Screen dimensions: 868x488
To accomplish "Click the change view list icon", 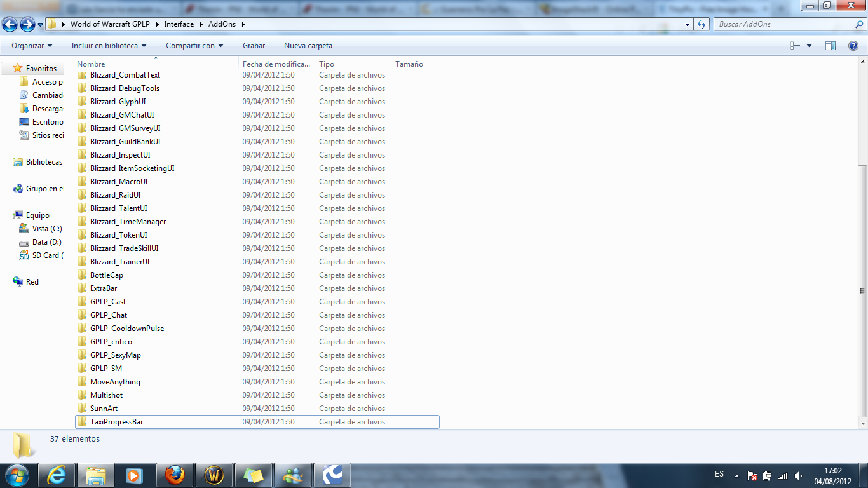I will pos(795,46).
